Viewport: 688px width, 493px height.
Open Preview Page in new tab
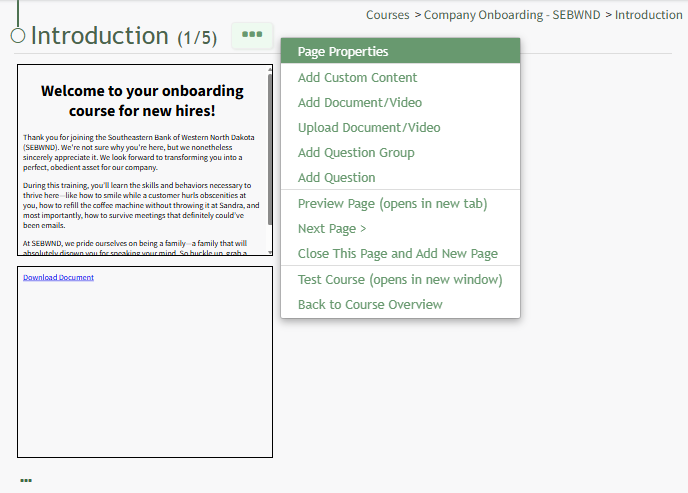click(x=400, y=204)
